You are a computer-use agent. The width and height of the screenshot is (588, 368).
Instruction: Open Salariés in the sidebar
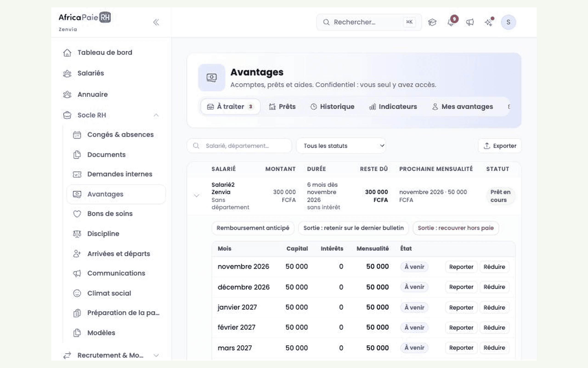click(83, 73)
